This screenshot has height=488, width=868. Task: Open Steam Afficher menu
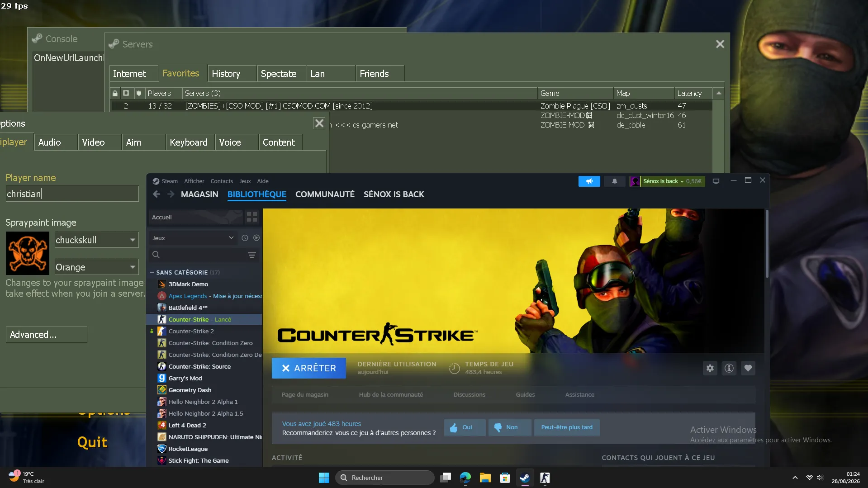[x=194, y=181]
